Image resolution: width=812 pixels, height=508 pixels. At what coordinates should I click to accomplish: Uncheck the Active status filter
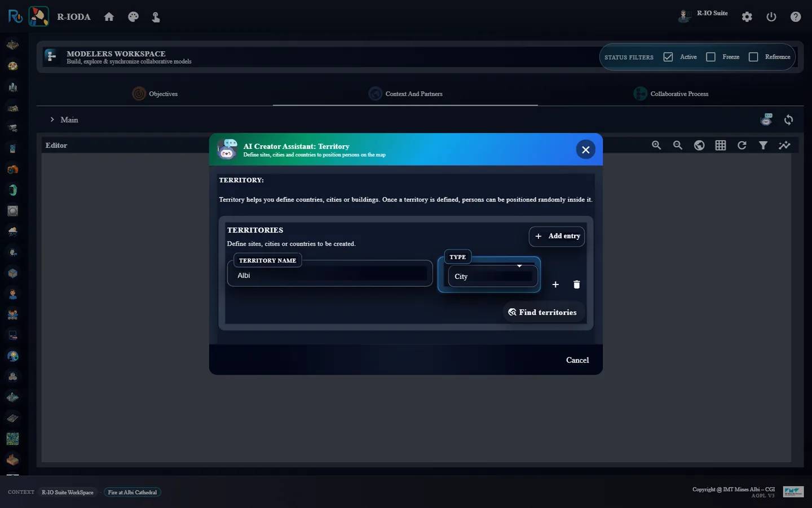pos(668,57)
